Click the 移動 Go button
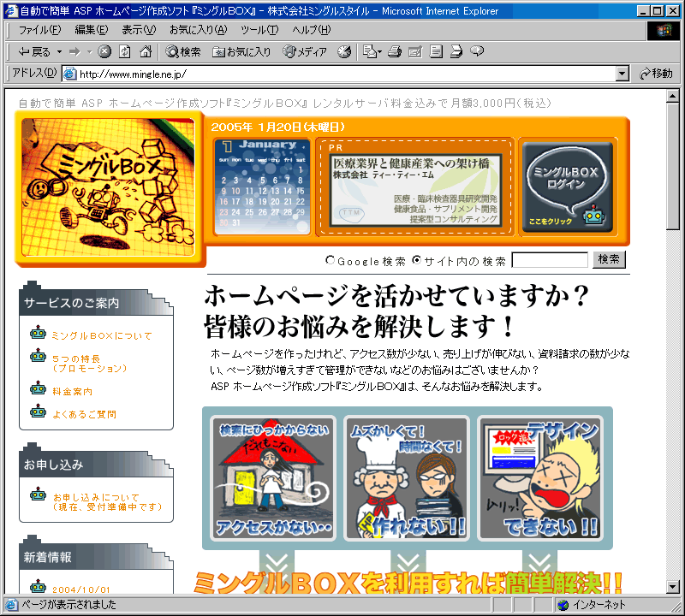Viewport: 685px width, 616px height. 656,74
